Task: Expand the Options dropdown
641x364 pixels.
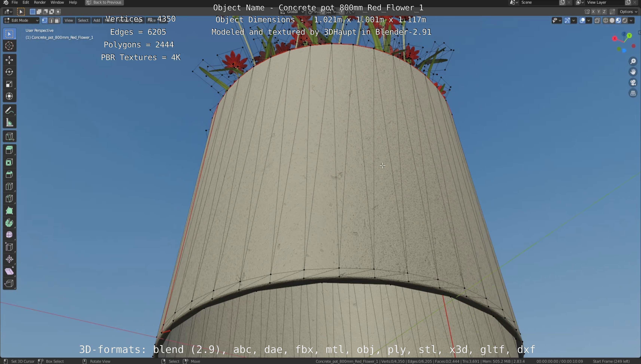Action: 628,12
